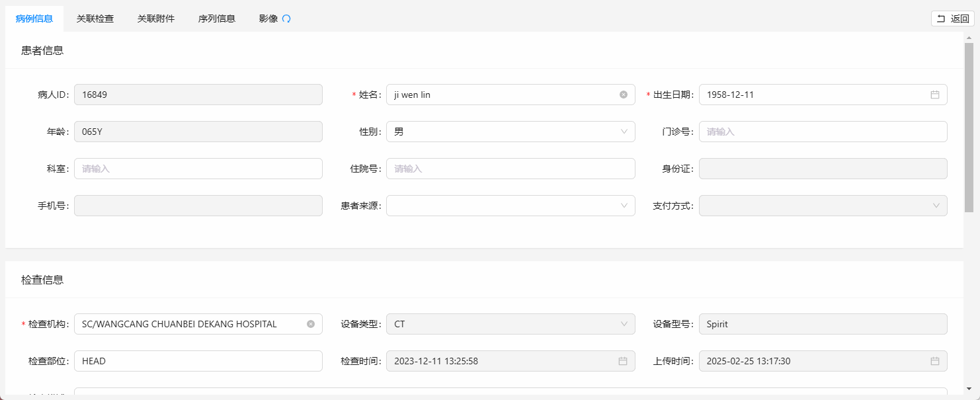Open the calendar picker for 检查时间
The image size is (980, 400).
point(622,361)
